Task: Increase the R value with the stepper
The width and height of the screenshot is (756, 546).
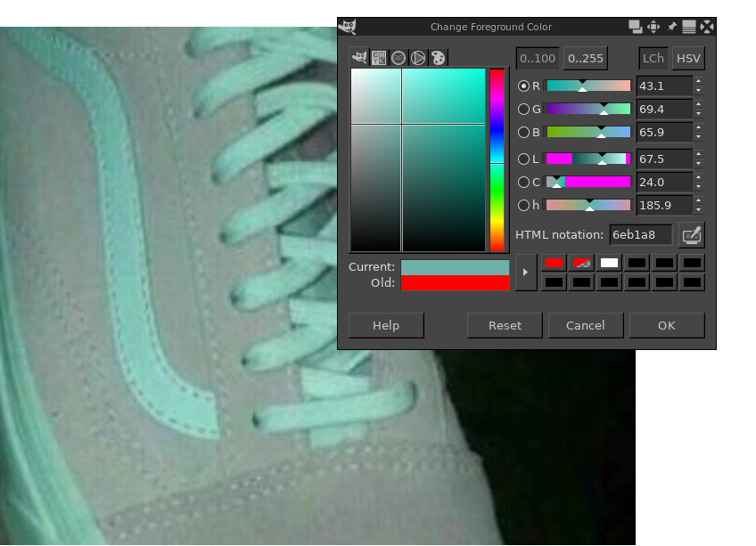Action: [698, 81]
